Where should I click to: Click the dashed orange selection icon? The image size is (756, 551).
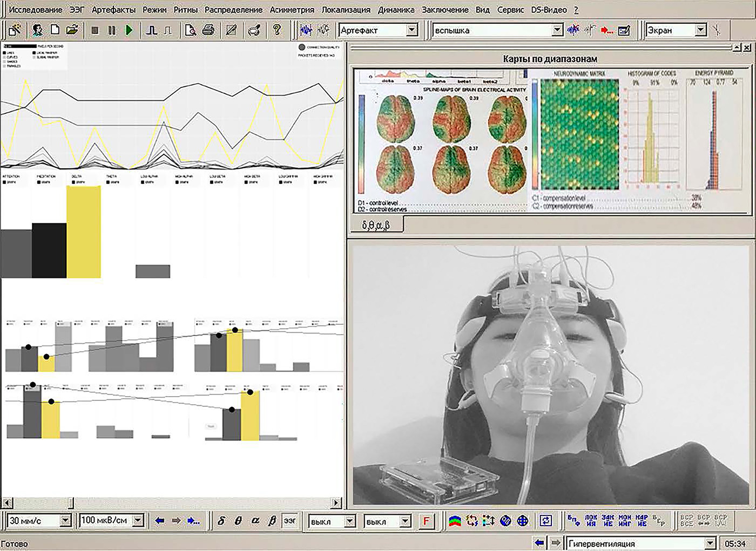click(x=472, y=521)
